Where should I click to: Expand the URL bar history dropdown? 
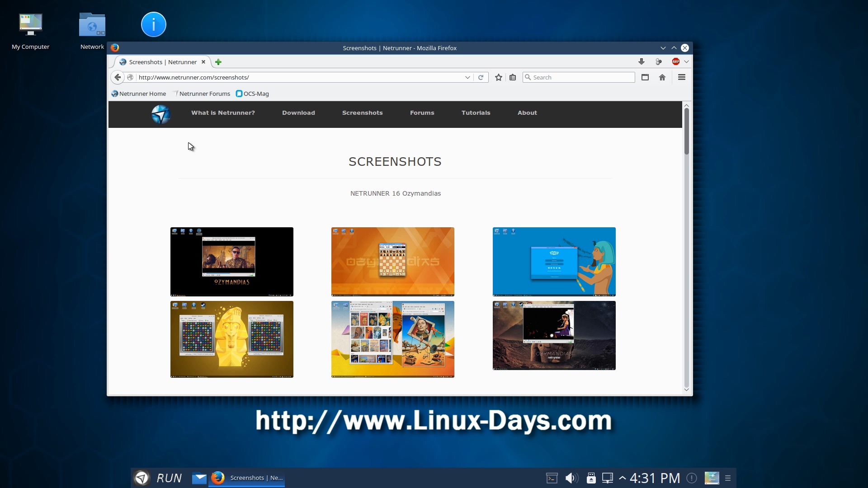[x=467, y=77]
